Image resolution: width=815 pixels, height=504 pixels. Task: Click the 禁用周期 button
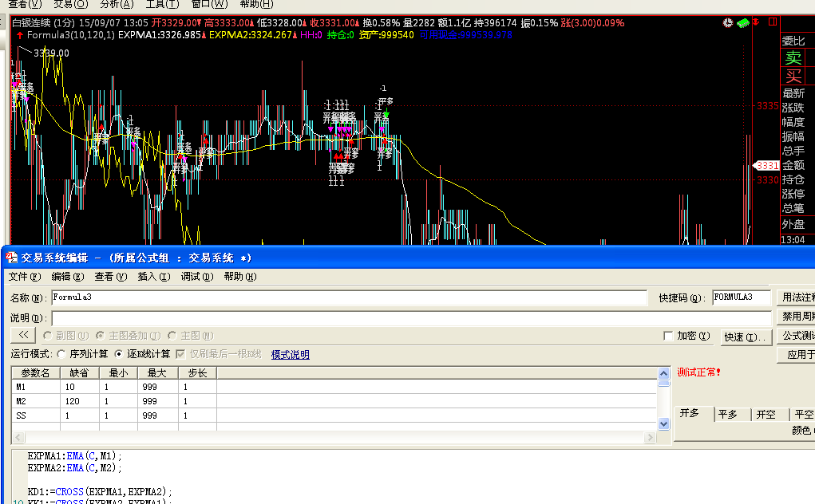pyautogui.click(x=797, y=316)
